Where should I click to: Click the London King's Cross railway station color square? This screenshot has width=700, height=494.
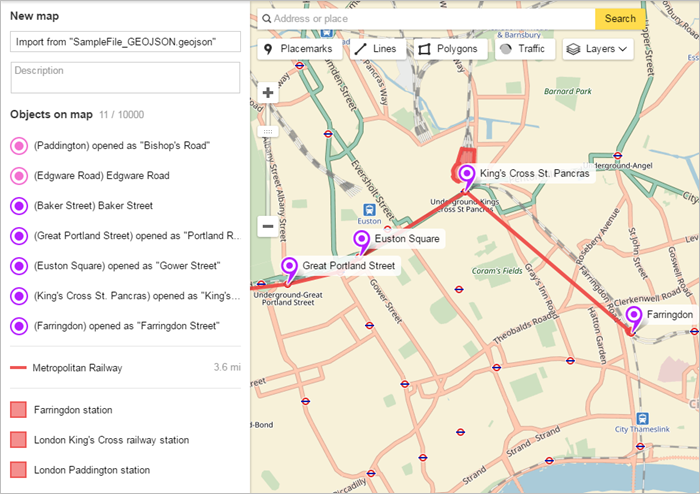(18, 440)
